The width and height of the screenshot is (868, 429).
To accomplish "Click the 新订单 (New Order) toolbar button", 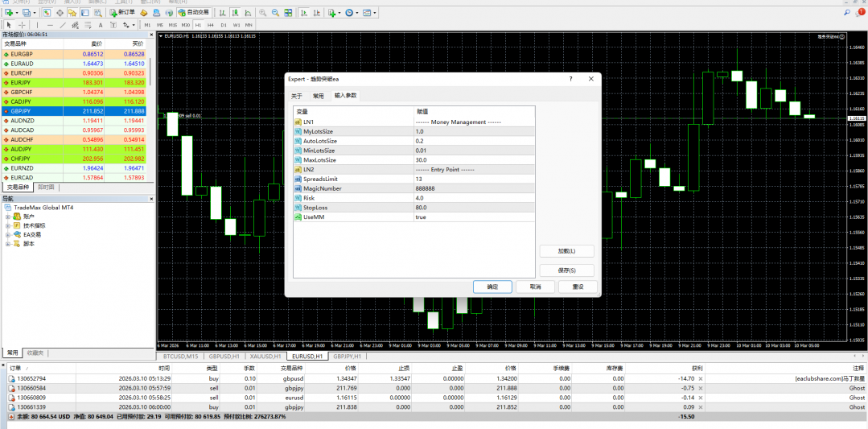I will (x=122, y=13).
